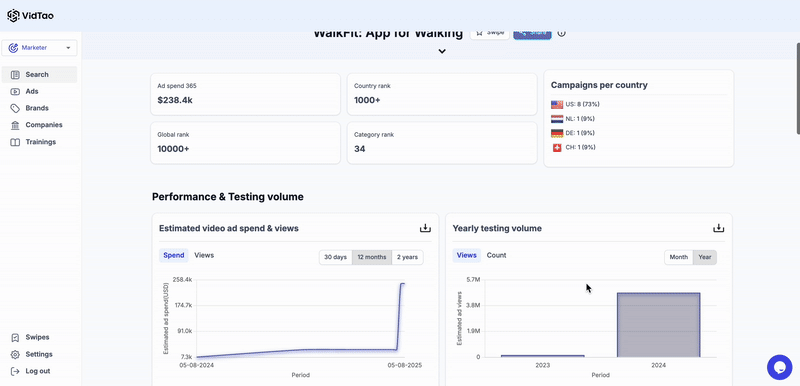The image size is (800, 386).
Task: Switch to the Count tab
Action: point(496,255)
